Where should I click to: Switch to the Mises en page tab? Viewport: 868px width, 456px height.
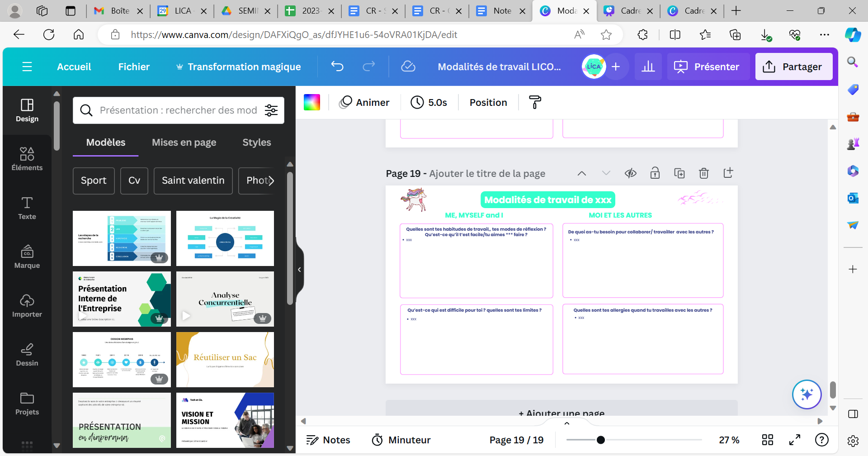click(184, 142)
